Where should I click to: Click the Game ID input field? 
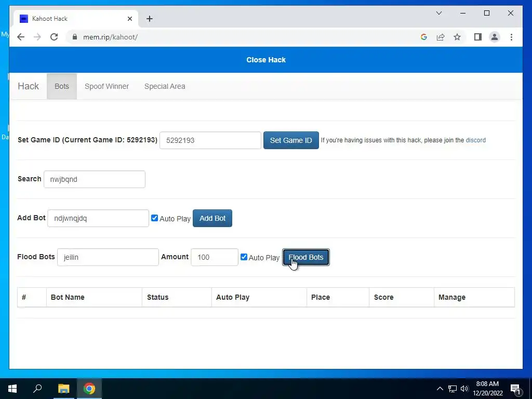coord(210,140)
